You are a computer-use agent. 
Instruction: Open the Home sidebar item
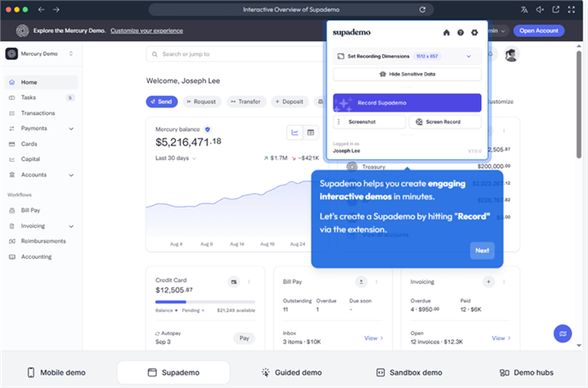pos(41,82)
